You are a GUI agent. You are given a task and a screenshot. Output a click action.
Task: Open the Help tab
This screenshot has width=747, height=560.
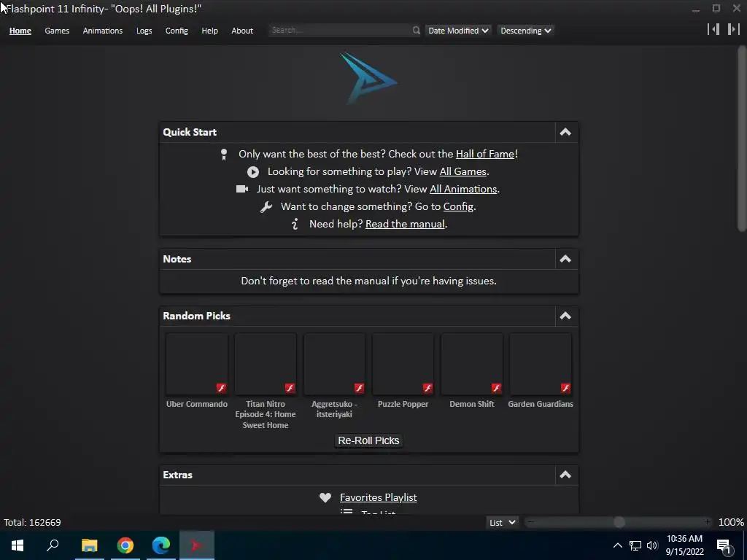coord(209,31)
